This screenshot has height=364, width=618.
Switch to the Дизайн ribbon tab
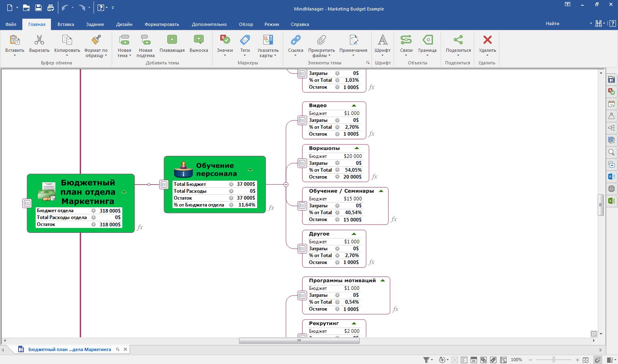click(124, 24)
